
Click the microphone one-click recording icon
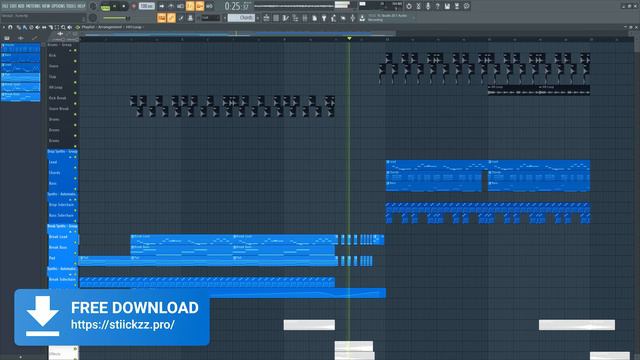click(x=428, y=6)
